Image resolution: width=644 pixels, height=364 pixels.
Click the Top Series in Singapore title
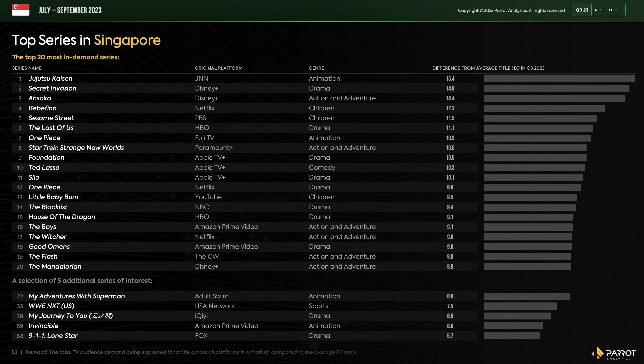(86, 40)
